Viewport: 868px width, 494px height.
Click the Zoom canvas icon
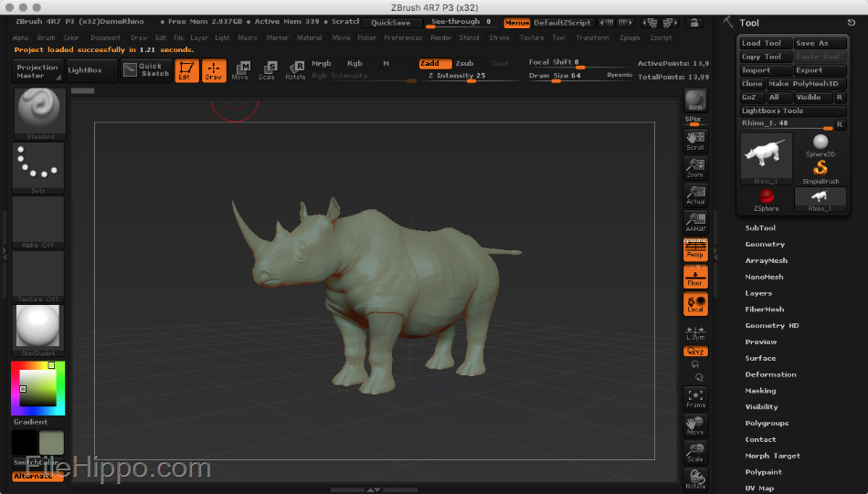(x=695, y=168)
